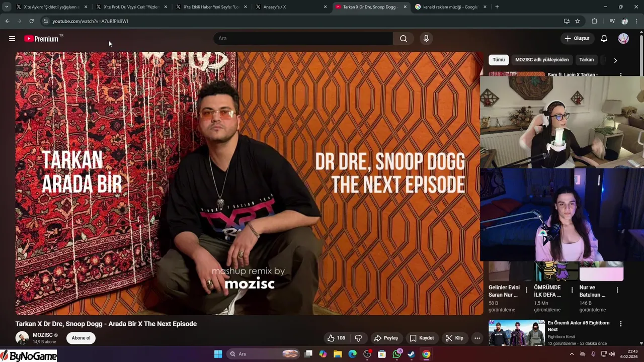
Task: Click the Oluştur create button
Action: coord(577,39)
